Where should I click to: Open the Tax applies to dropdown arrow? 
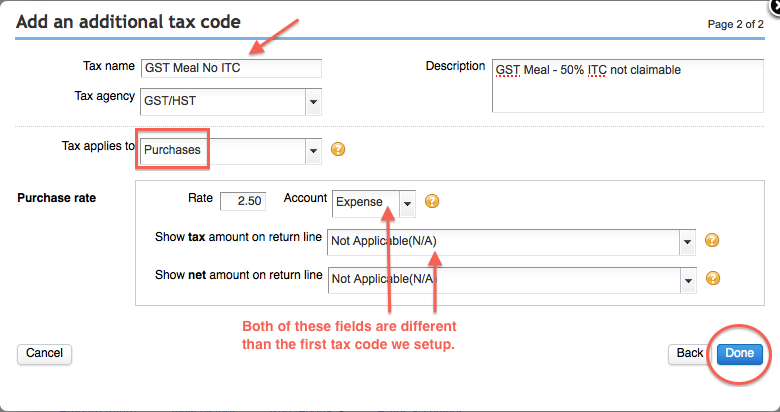click(313, 150)
